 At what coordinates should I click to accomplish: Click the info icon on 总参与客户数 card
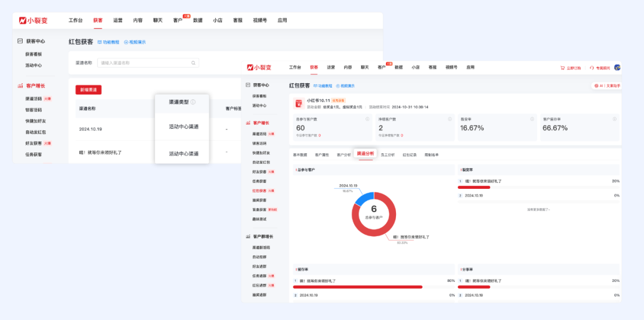click(x=367, y=119)
